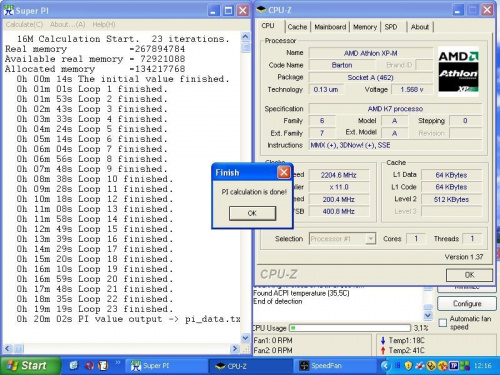Switch to SpeedFan taskbar button
Image resolution: width=500 pixels, height=375 pixels.
[x=335, y=366]
